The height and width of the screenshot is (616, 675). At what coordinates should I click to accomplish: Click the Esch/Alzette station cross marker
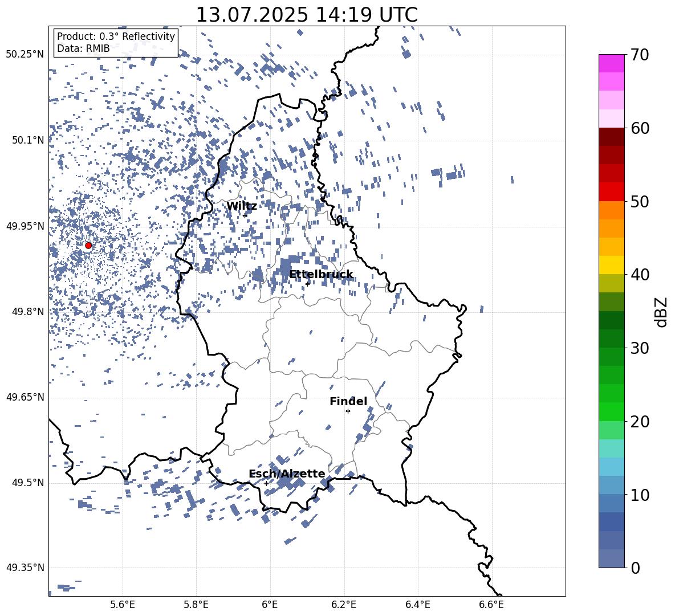click(266, 483)
